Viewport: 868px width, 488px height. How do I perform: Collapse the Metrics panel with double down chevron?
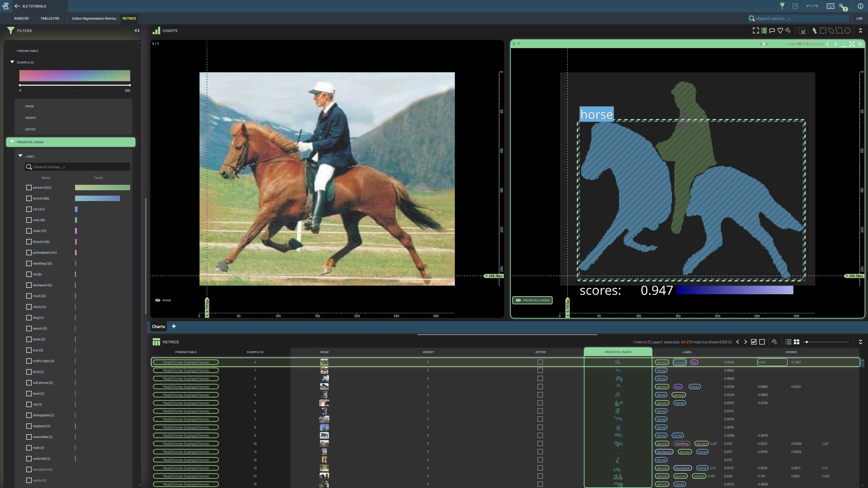[860, 342]
